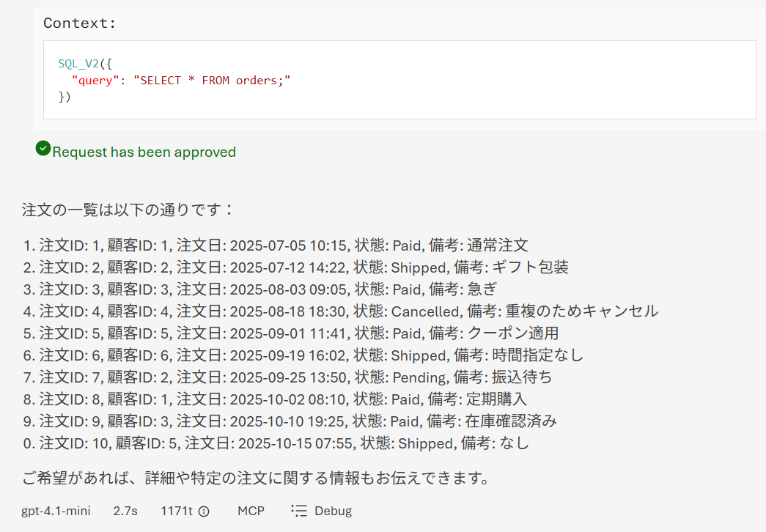Click the SELECT * FROM orders; string

(212, 80)
